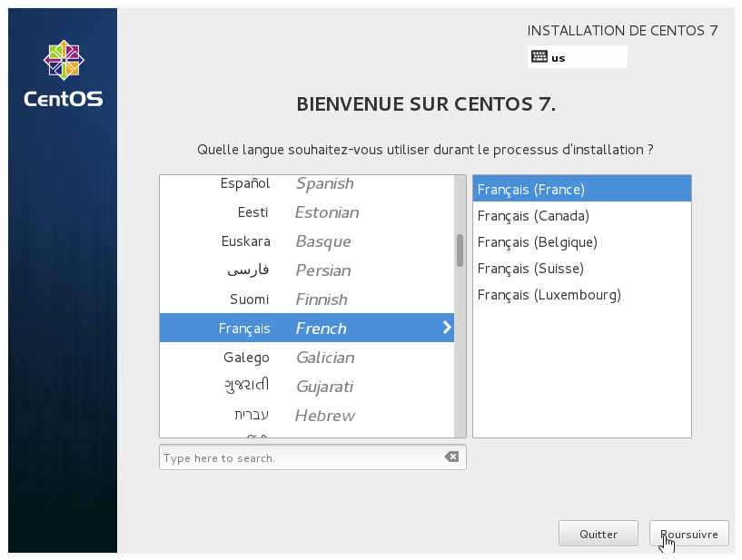Expand French language chevron arrow
The image size is (742, 560).
447,328
